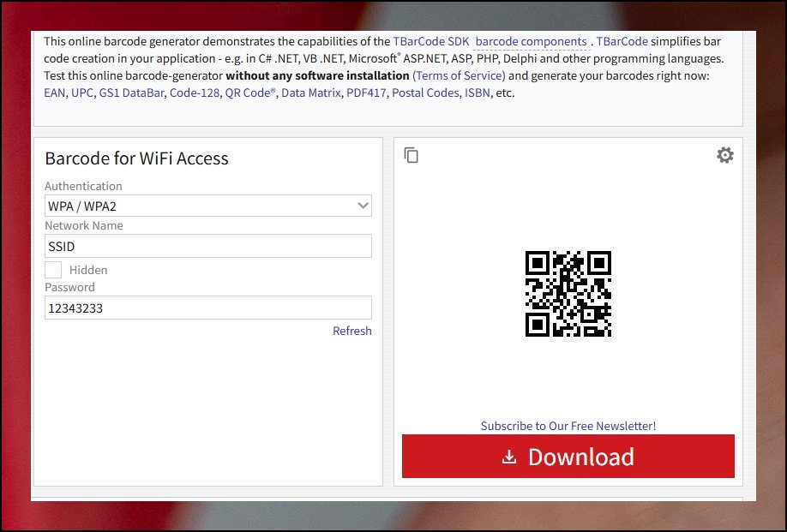This screenshot has width=787, height=532.
Task: Click the Network Name SSID field
Action: (208, 246)
